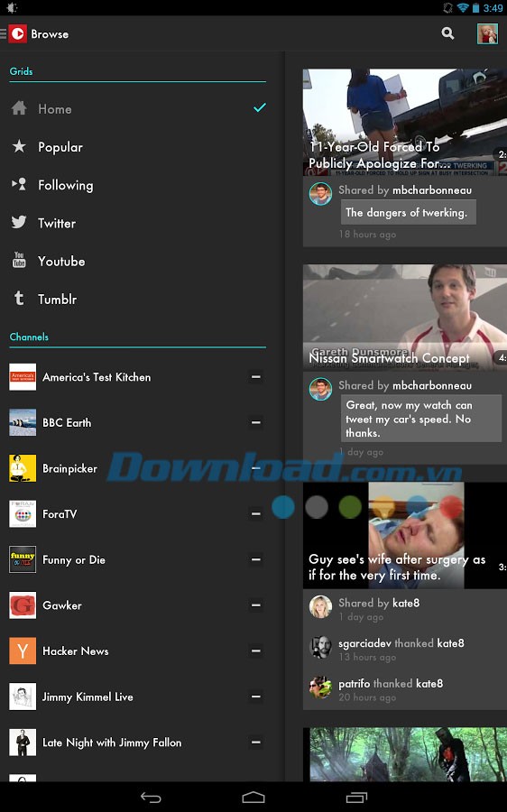The width and height of the screenshot is (507, 812).
Task: Open patrifo username link
Action: [355, 684]
